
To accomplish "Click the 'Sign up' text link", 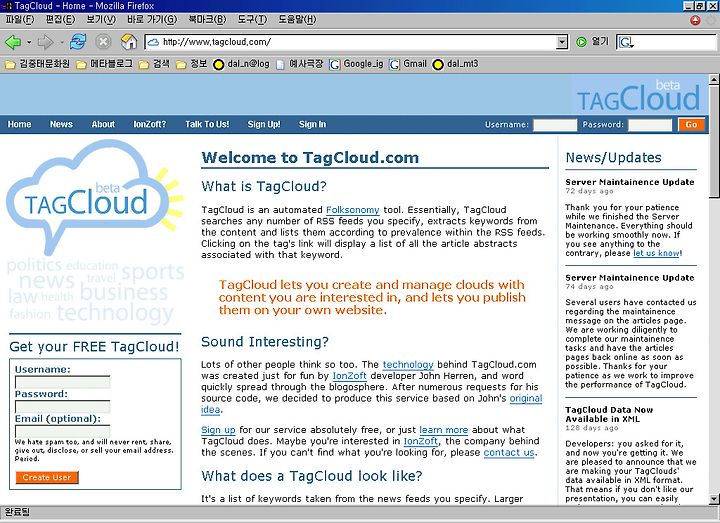I will (x=218, y=430).
